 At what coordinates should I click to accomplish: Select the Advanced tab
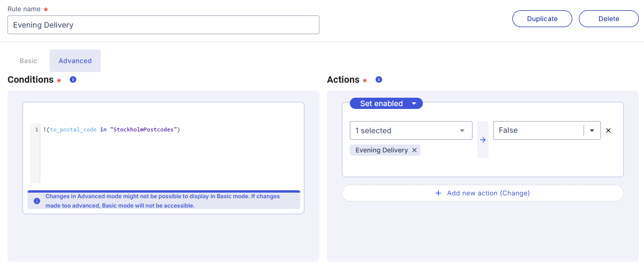pyautogui.click(x=75, y=61)
